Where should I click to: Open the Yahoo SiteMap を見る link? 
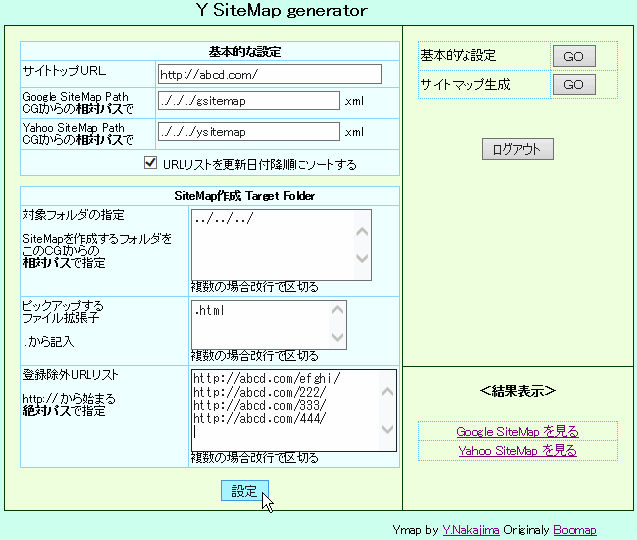pyautogui.click(x=517, y=451)
